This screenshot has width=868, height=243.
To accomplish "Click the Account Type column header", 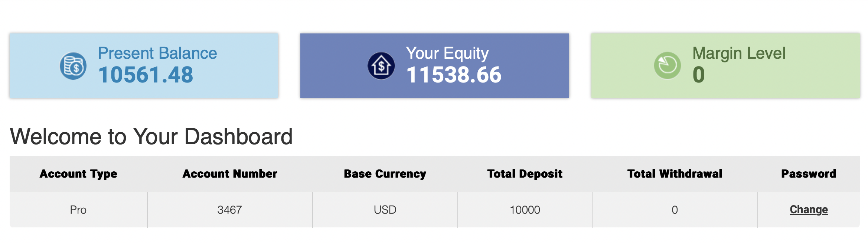I will pyautogui.click(x=78, y=174).
